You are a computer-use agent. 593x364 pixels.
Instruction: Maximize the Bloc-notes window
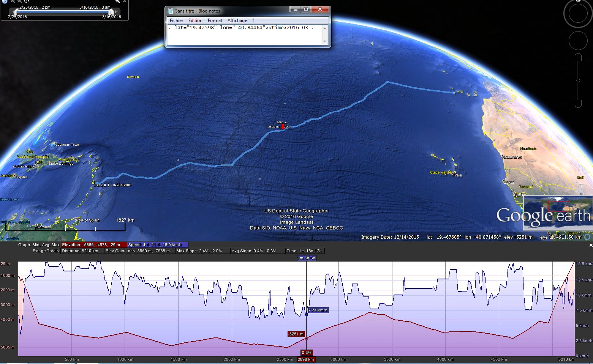306,9
